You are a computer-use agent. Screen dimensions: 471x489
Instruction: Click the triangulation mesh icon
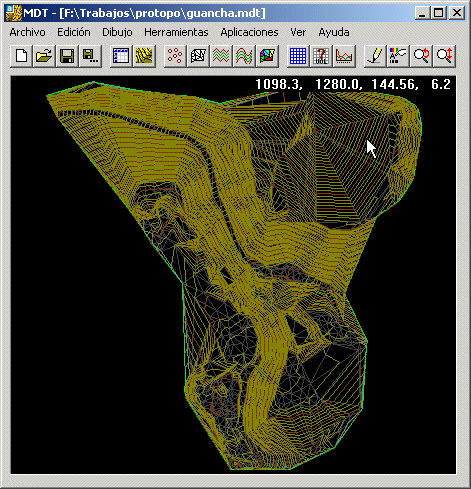coord(198,56)
